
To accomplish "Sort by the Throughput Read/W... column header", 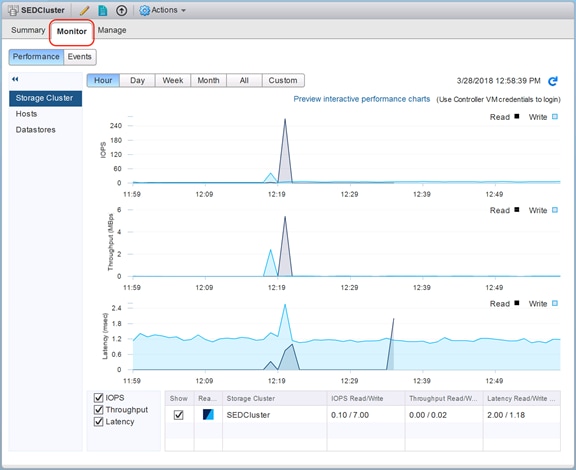I will click(444, 398).
